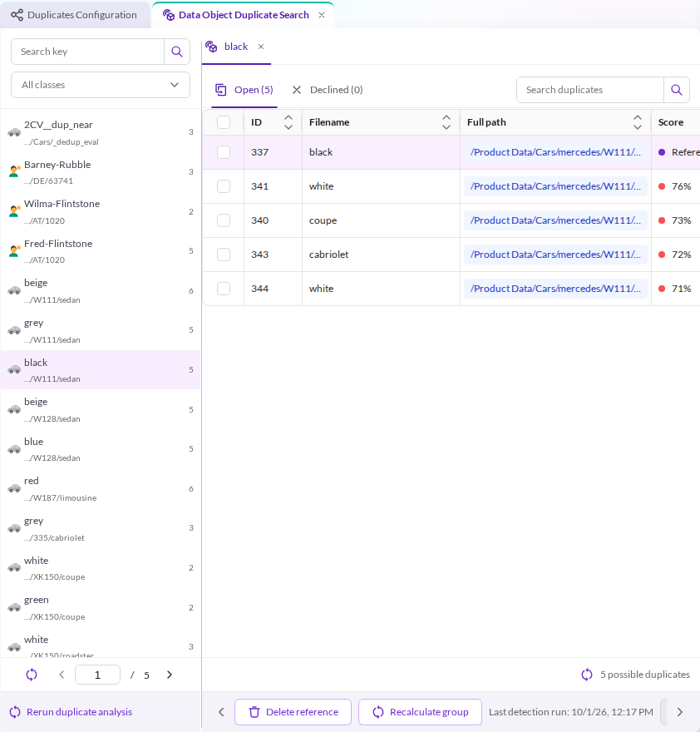This screenshot has height=732, width=700.
Task: Close the black sub-tab
Action: (x=261, y=47)
